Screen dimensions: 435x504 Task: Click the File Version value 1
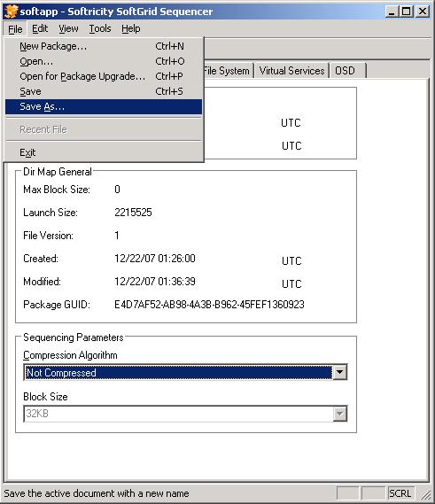[x=117, y=236]
